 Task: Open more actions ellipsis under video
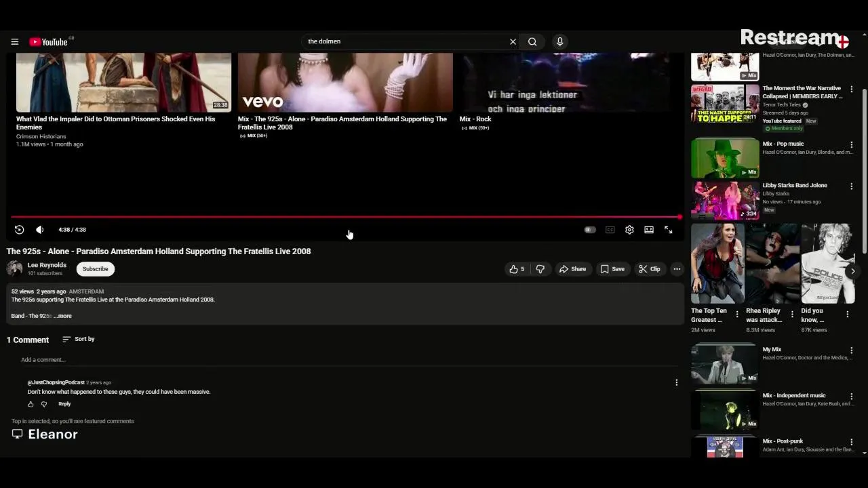(x=677, y=269)
